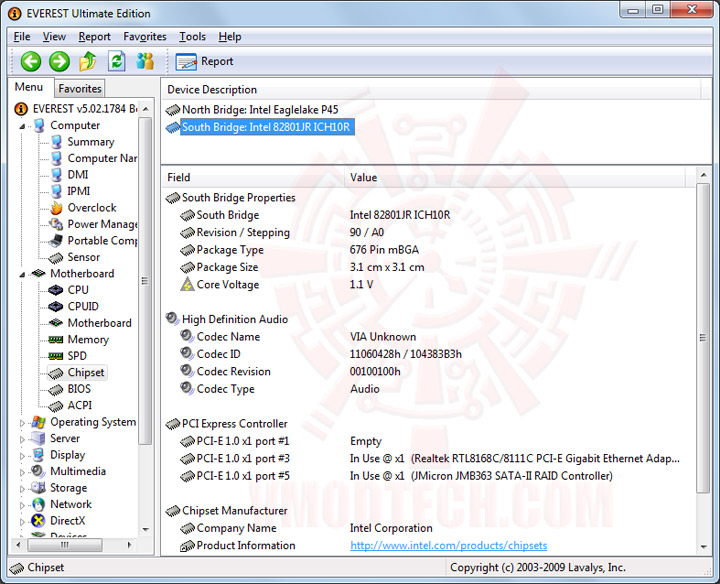This screenshot has width=720, height=584.
Task: Expand the Multimedia node
Action: [x=22, y=472]
